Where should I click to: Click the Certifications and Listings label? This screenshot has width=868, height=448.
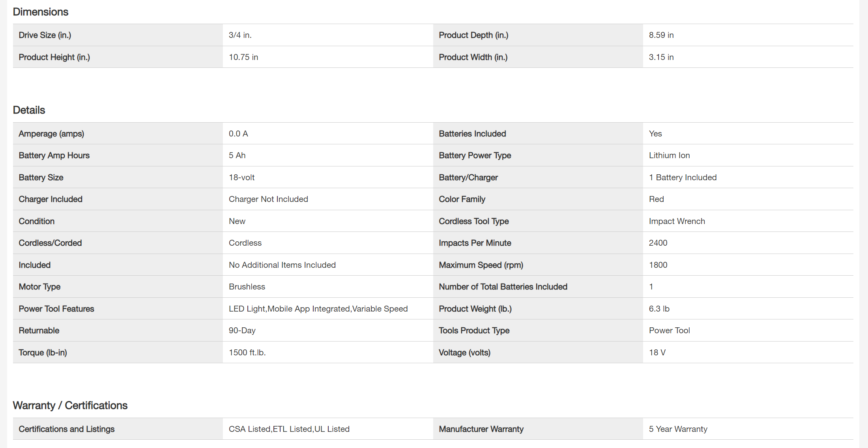coord(67,429)
